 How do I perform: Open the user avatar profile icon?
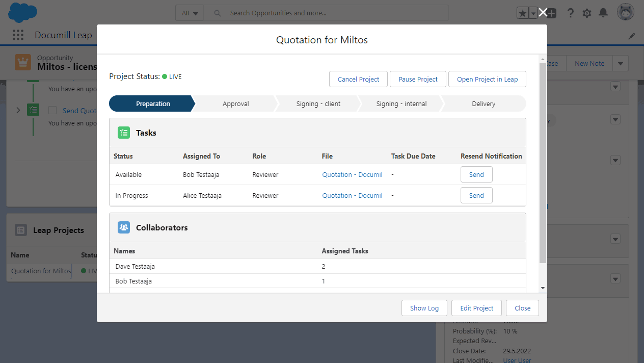(x=625, y=11)
